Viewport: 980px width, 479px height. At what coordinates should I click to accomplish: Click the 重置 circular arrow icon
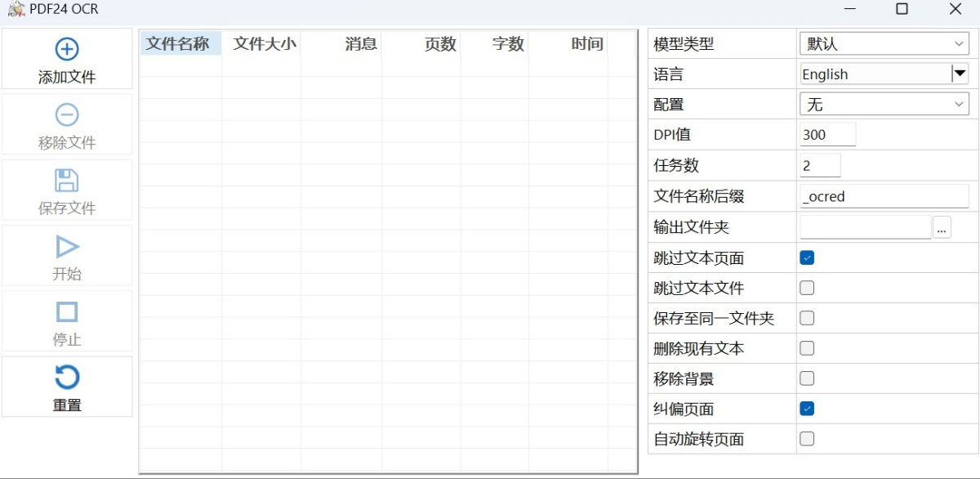[x=66, y=378]
